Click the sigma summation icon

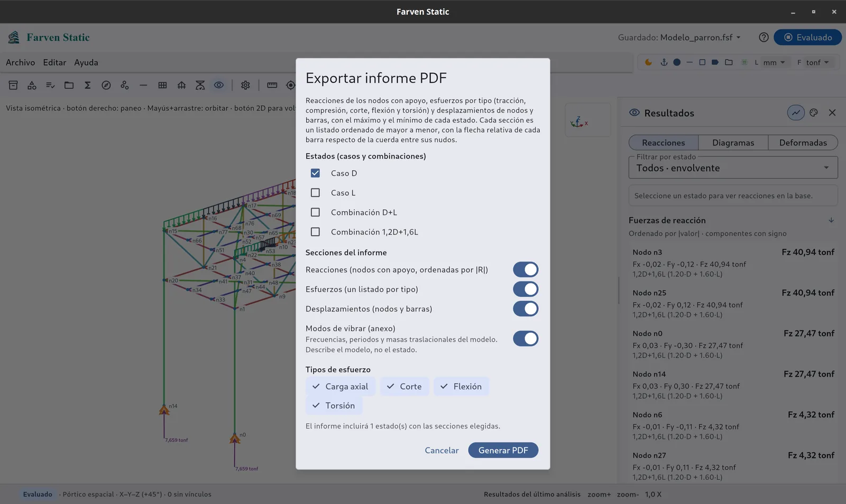click(88, 85)
